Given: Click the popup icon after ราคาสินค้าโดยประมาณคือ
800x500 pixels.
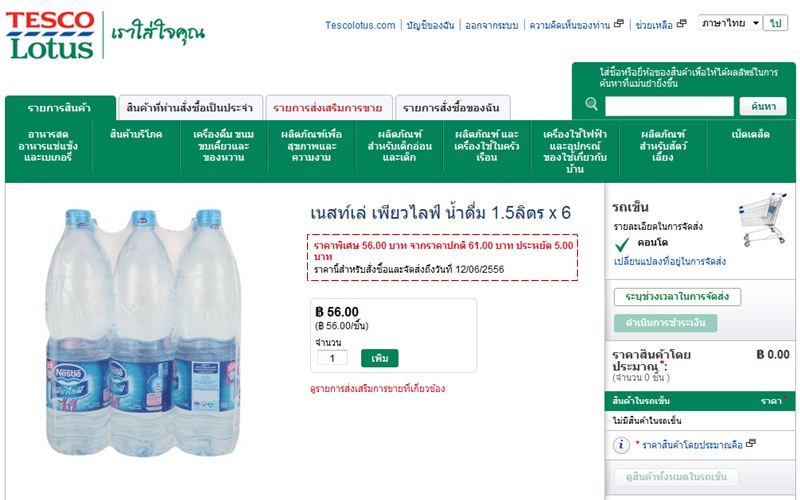Looking at the screenshot, I should point(751,443).
